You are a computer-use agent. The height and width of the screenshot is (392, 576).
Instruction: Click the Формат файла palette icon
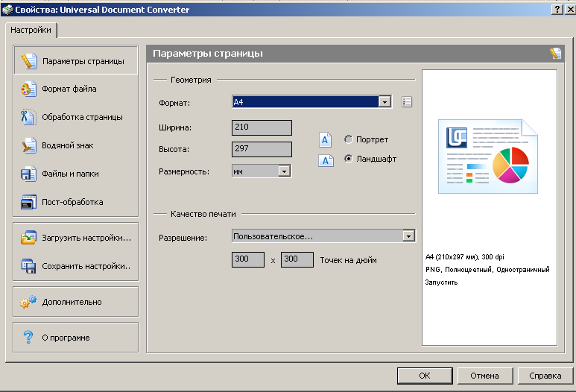point(28,89)
